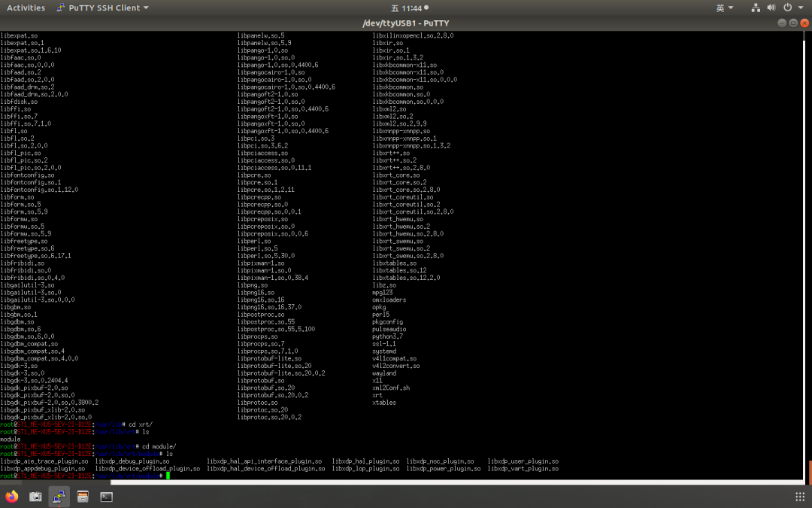The image size is (812, 508).
Task: Click libxdp_aie_trace_plugin.so entry
Action: tap(44, 461)
